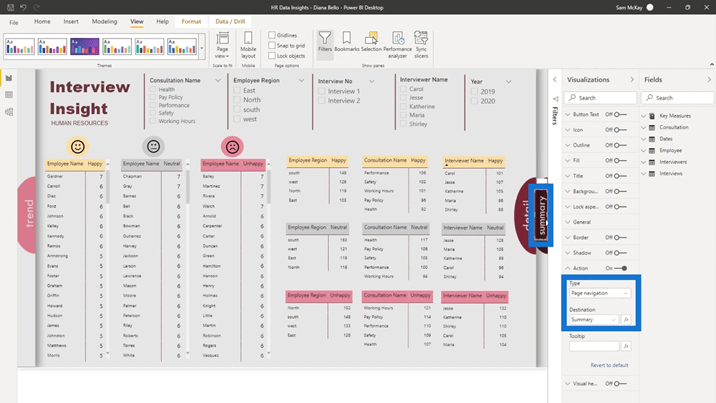Open the action Type dropdown
The height and width of the screenshot is (403, 716).
point(600,293)
